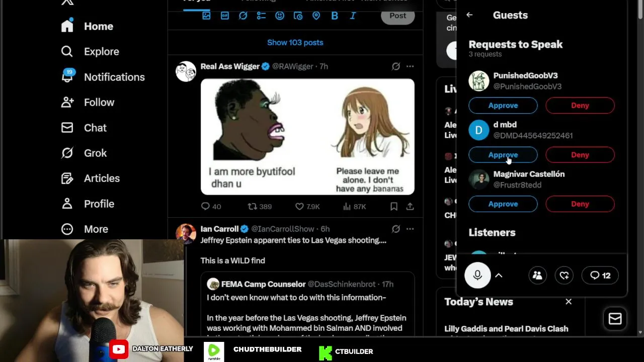This screenshot has height=362, width=644.
Task: Add a poll in composer toolbar
Action: click(261, 16)
